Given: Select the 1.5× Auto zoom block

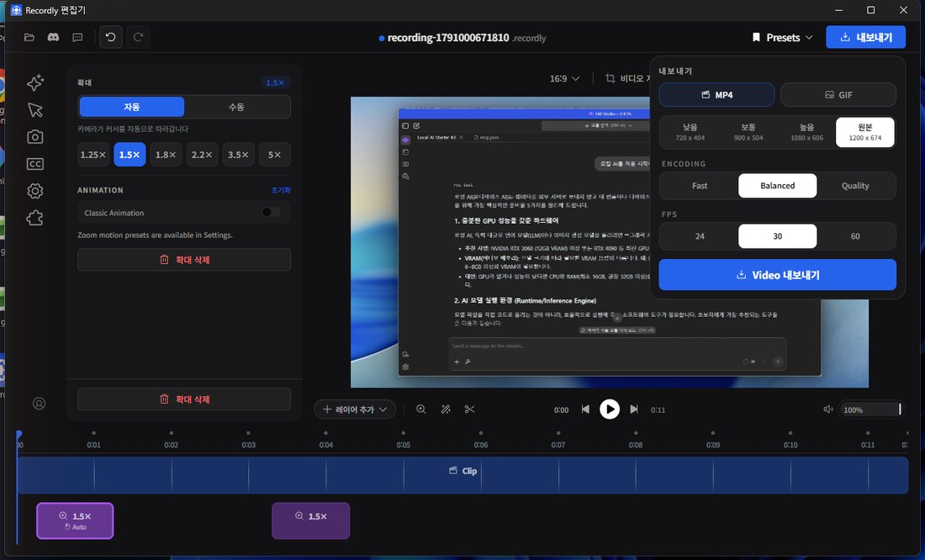Looking at the screenshot, I should pos(75,521).
